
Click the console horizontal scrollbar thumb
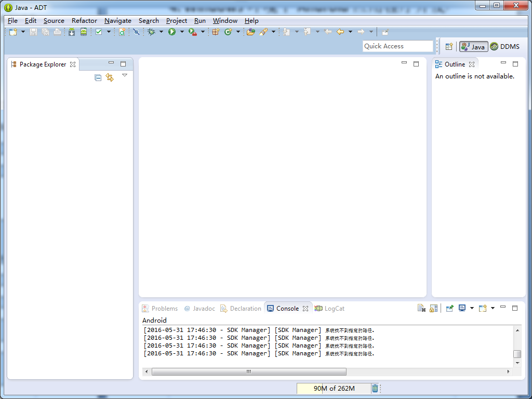[249, 371]
